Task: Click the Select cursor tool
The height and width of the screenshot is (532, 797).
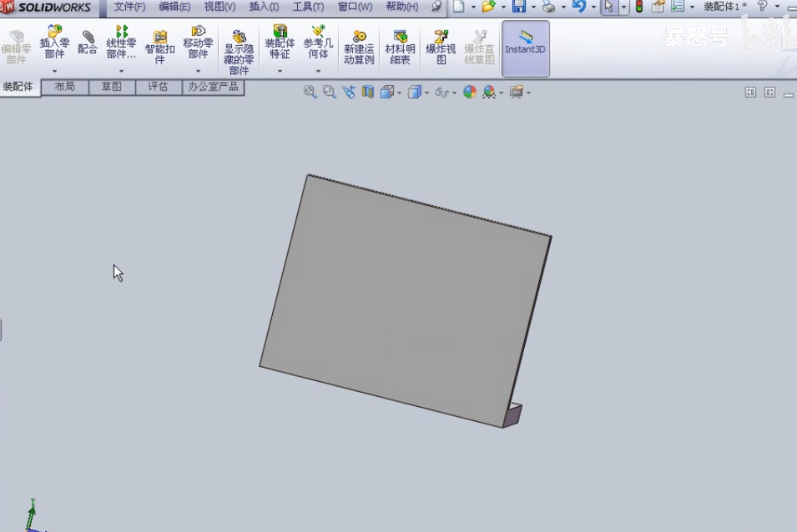Action: click(609, 7)
